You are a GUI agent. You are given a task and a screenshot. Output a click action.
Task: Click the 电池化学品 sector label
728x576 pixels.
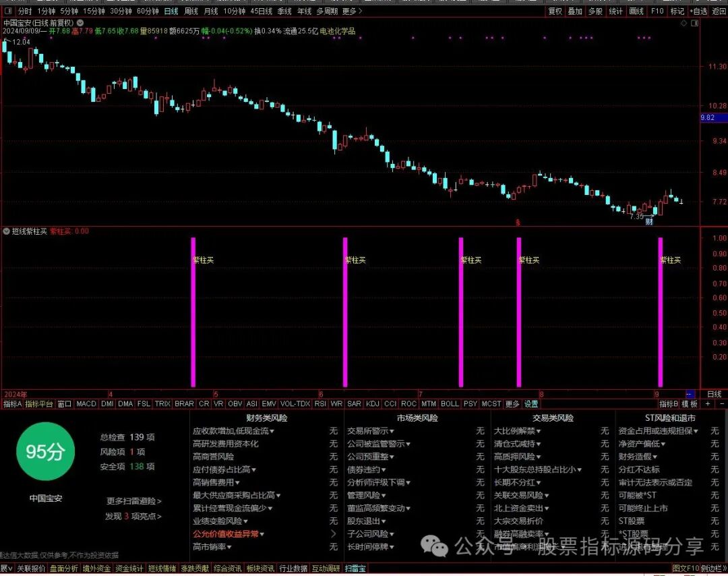pos(338,31)
